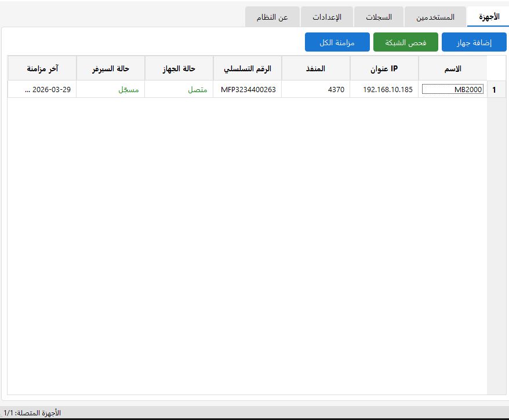509x420 pixels.
Task: Select the MB2000 device name cell
Action: (452, 89)
